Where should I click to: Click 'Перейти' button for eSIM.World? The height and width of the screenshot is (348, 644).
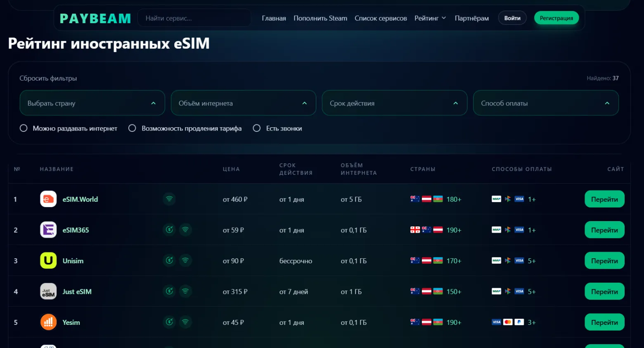pos(604,199)
